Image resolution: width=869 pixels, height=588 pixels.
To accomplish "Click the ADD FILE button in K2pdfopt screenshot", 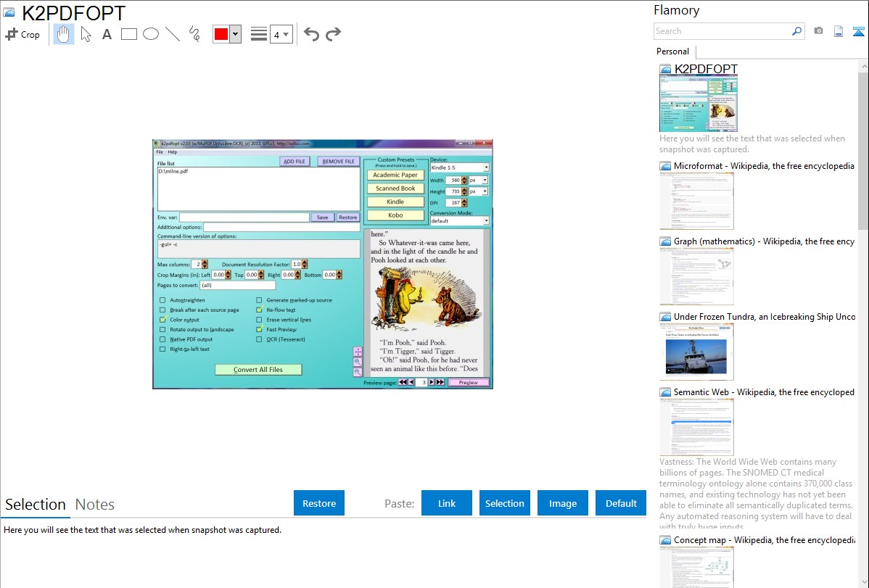I will pos(295,161).
